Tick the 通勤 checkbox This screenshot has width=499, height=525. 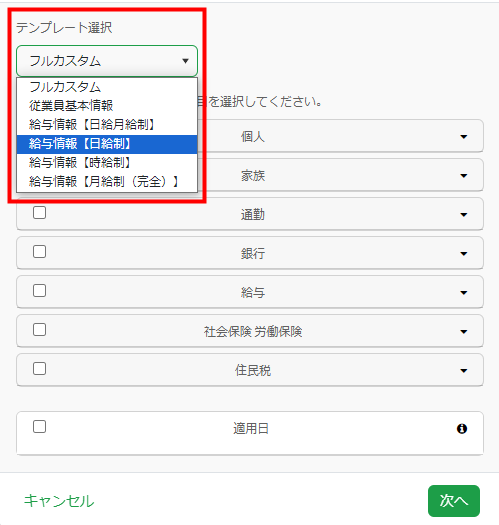tap(40, 213)
